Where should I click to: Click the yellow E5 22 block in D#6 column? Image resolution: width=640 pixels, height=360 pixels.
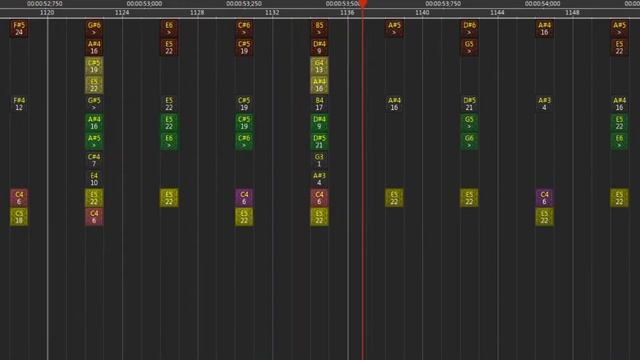469,198
